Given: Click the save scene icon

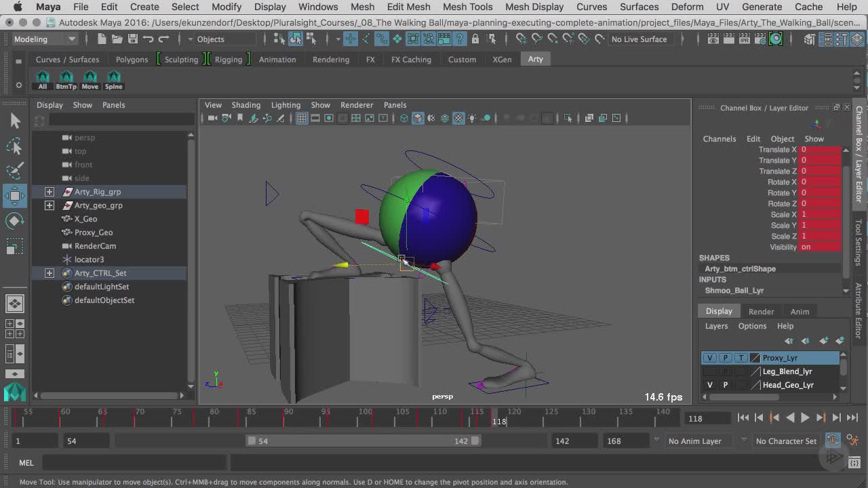Looking at the screenshot, I should (133, 39).
